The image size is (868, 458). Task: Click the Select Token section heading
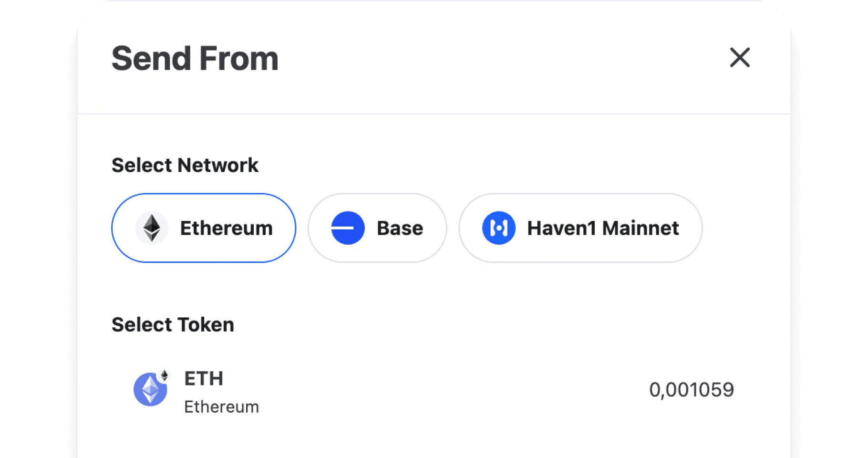pos(173,324)
